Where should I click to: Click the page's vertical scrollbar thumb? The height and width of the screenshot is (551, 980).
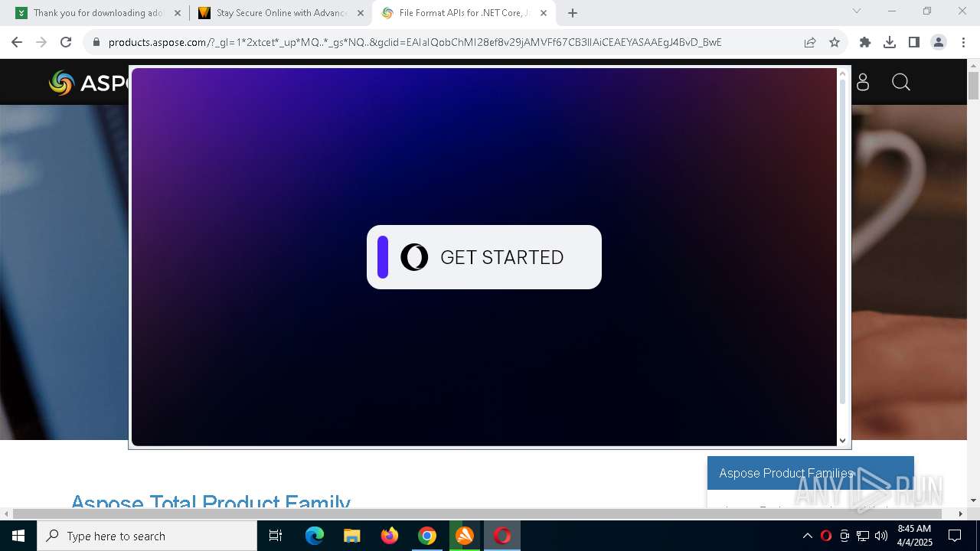973,84
